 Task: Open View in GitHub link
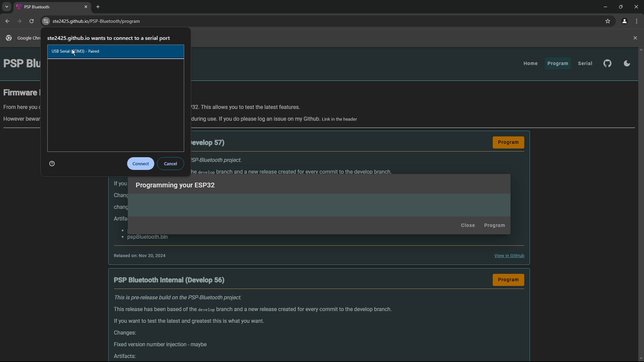(x=509, y=256)
